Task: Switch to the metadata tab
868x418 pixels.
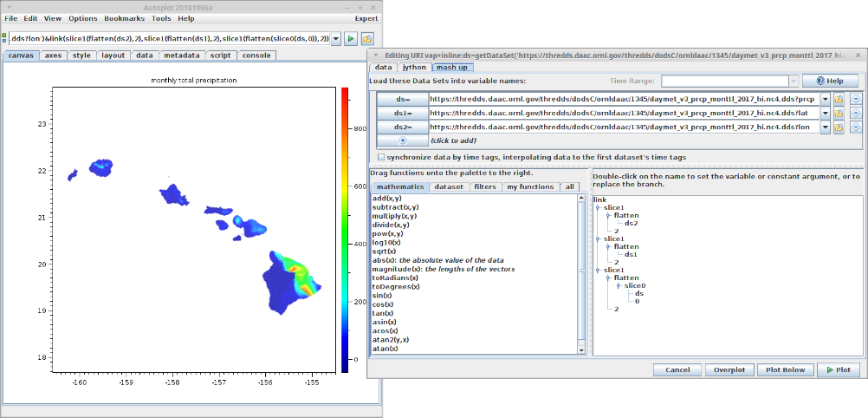Action: point(182,56)
